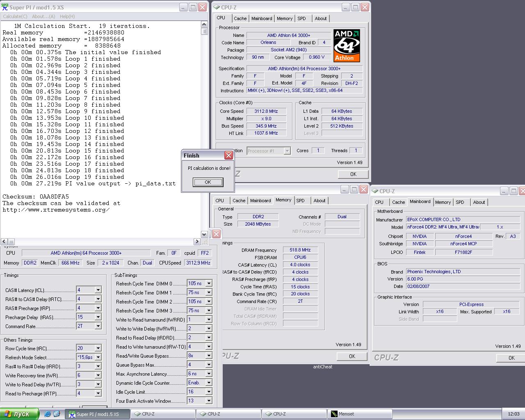Open RAS# to CAS# Delay (tRTC) dropdown
525x420 pixels.
tap(98, 299)
